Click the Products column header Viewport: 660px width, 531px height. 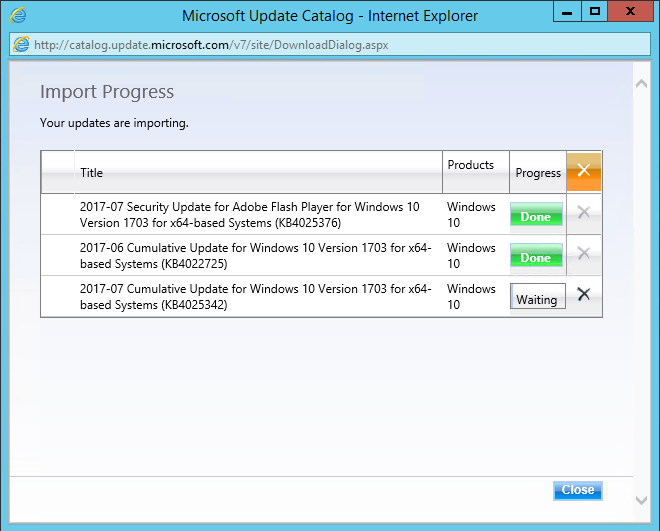(470, 165)
